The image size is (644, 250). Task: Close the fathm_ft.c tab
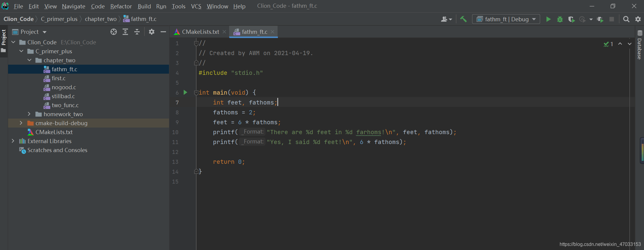coord(272,32)
